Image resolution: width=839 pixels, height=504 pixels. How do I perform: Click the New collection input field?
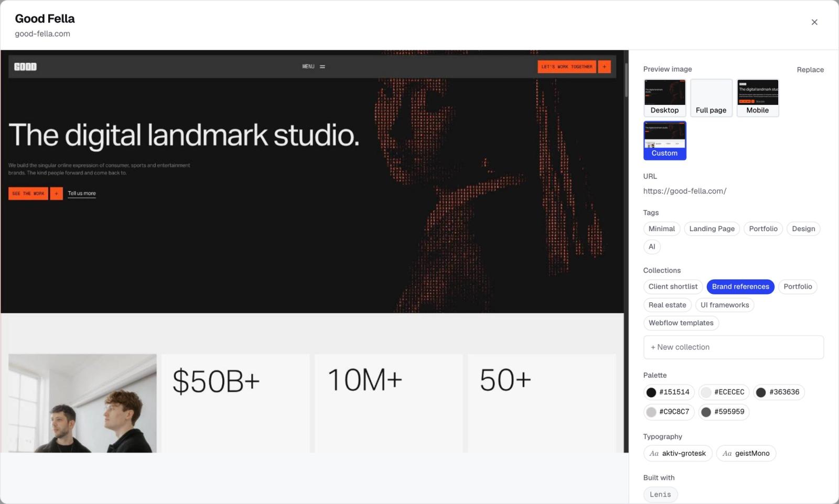point(733,347)
